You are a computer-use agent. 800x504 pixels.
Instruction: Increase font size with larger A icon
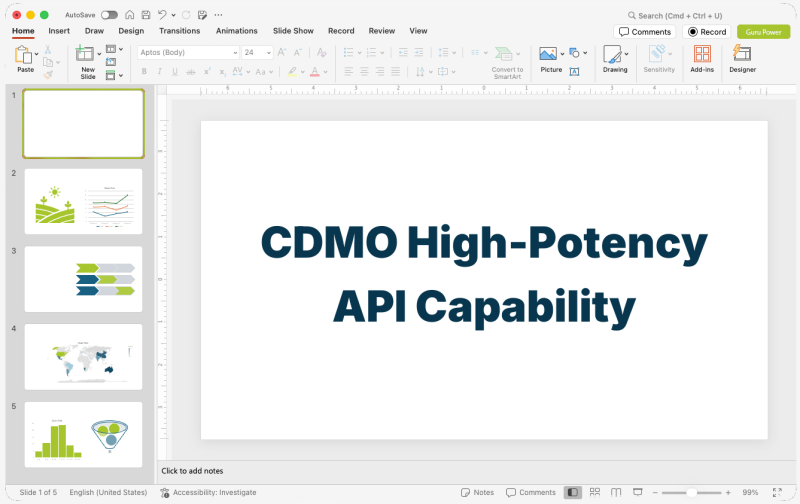click(x=282, y=52)
